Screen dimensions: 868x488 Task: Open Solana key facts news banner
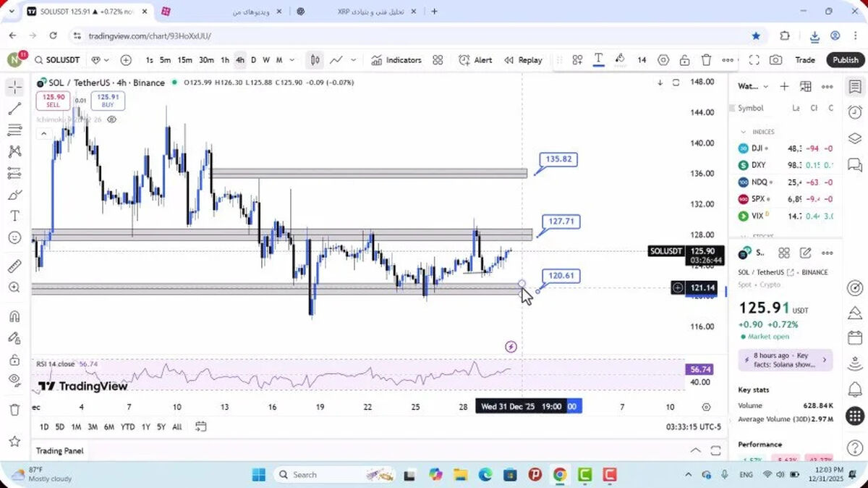point(785,360)
